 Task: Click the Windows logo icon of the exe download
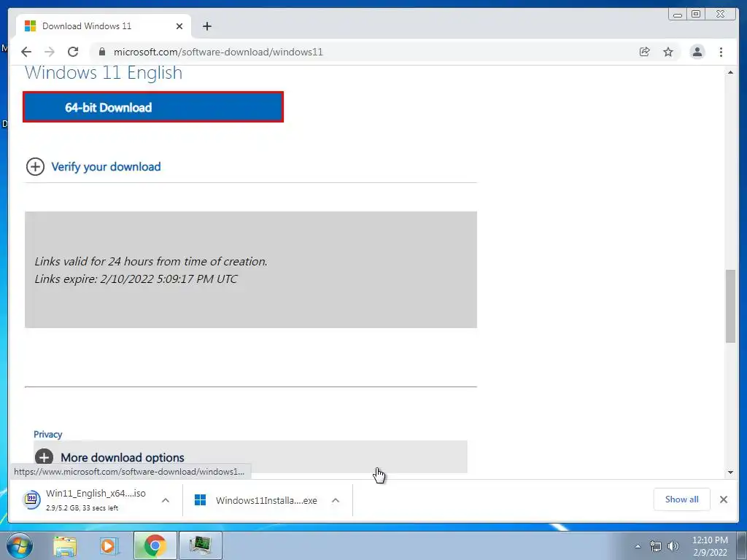click(x=201, y=500)
